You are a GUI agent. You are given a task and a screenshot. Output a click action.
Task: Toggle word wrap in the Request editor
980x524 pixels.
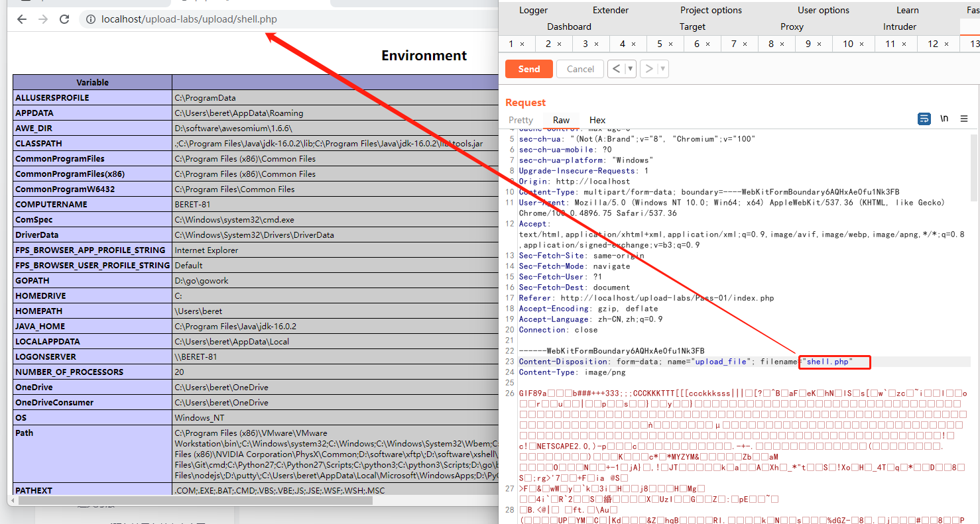click(x=924, y=119)
